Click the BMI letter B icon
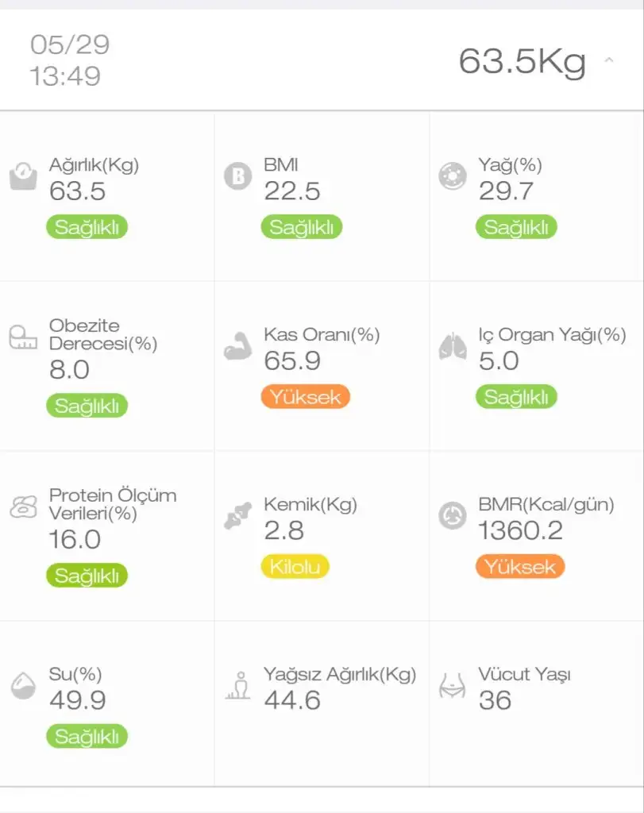644x813 pixels. coord(237,175)
